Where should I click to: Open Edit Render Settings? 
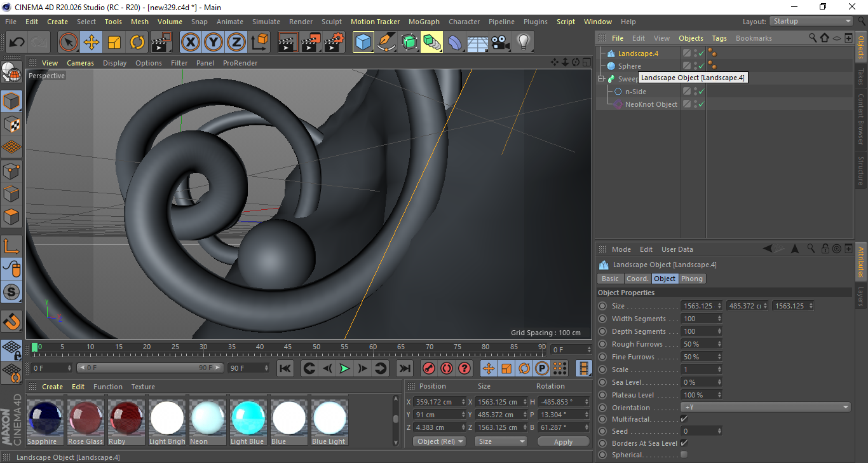click(334, 43)
